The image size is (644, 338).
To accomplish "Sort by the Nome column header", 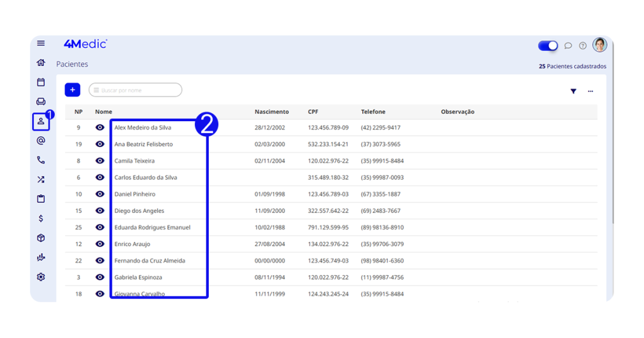I will click(104, 112).
